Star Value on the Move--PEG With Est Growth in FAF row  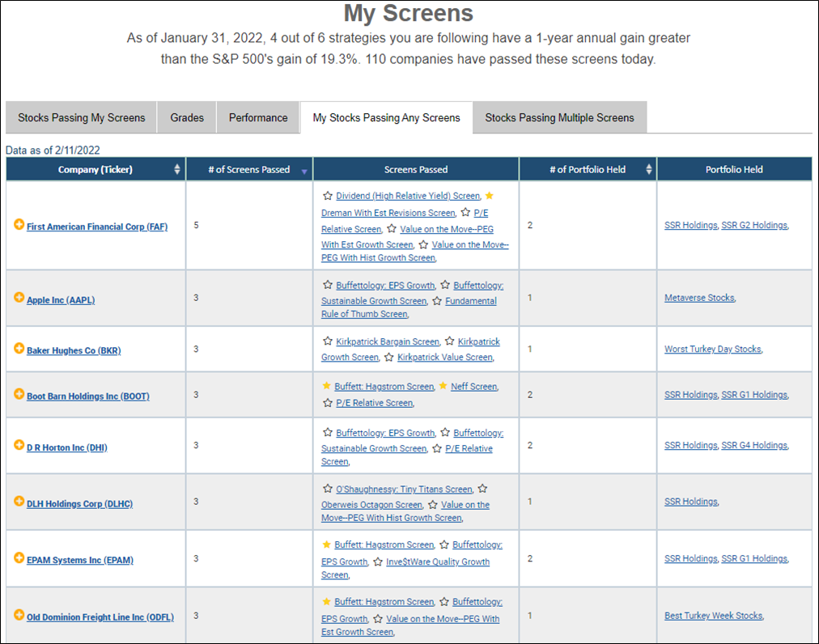392,229
